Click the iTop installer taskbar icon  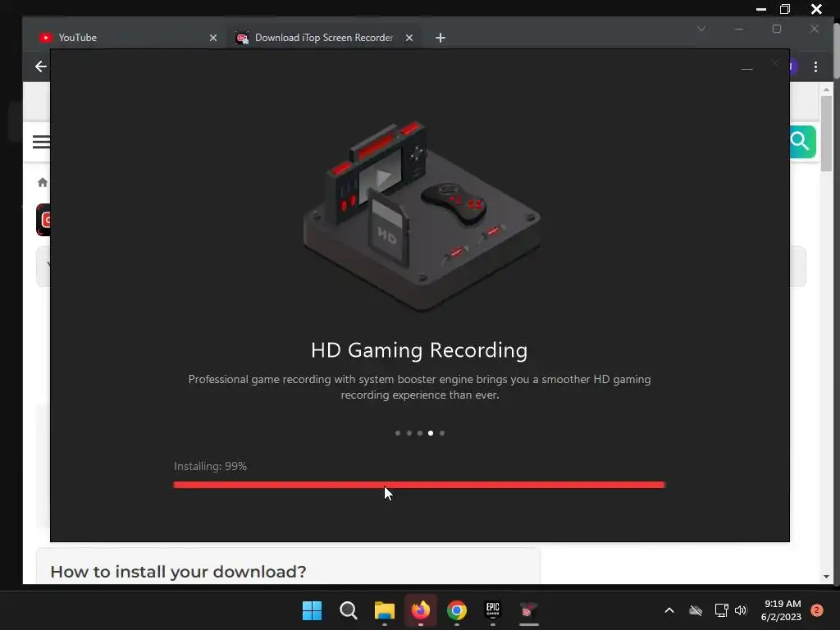[x=529, y=610]
